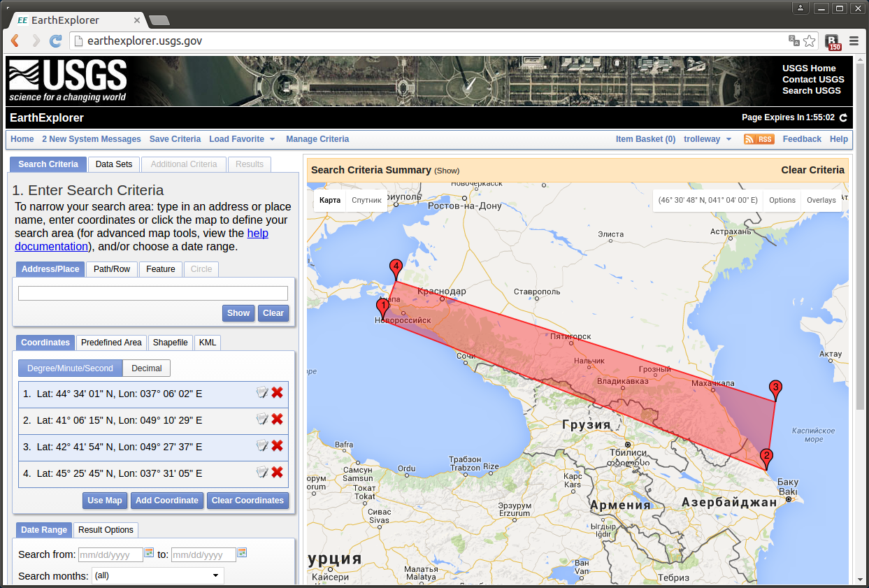Image resolution: width=869 pixels, height=588 pixels.
Task: Click the 'to' date input field
Action: pos(203,555)
